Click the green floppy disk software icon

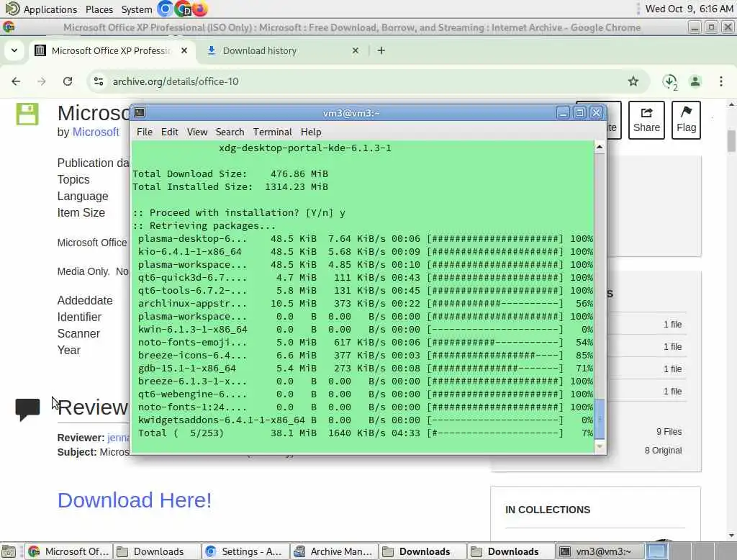pos(27,114)
